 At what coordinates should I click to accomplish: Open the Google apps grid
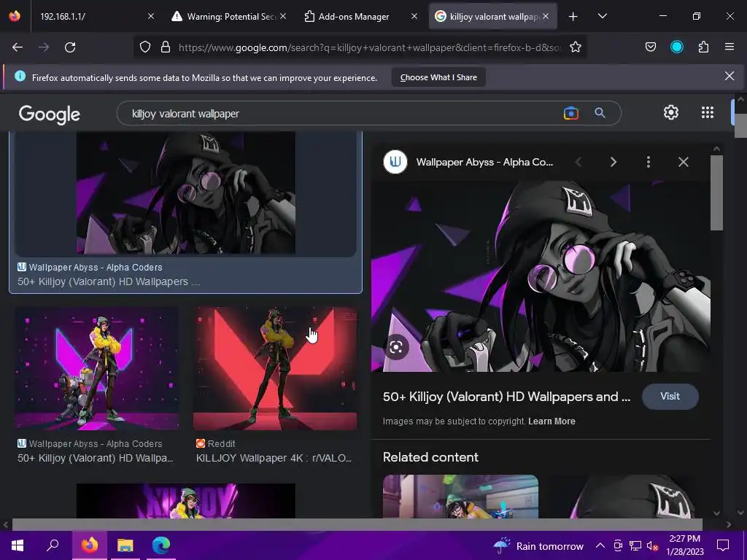[x=708, y=112]
